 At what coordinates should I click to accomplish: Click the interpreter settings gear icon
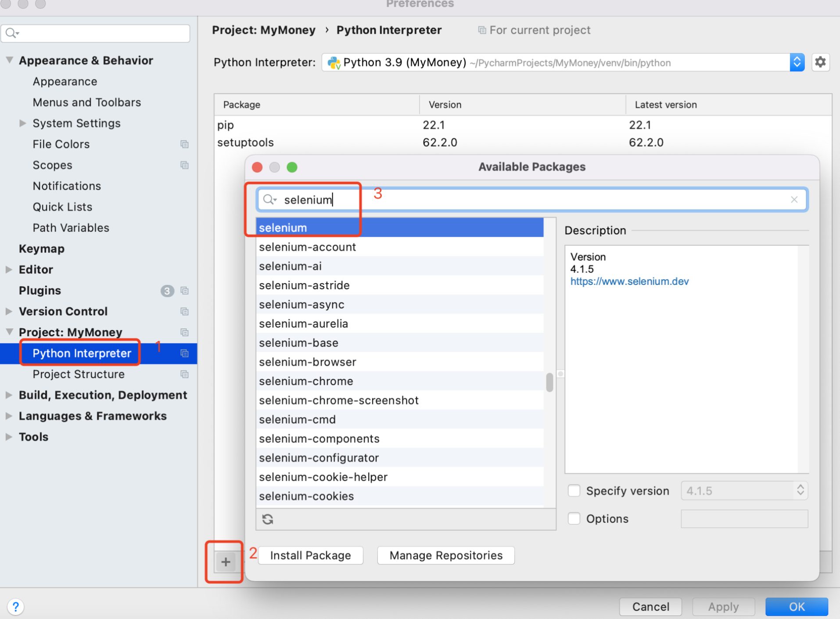point(820,62)
